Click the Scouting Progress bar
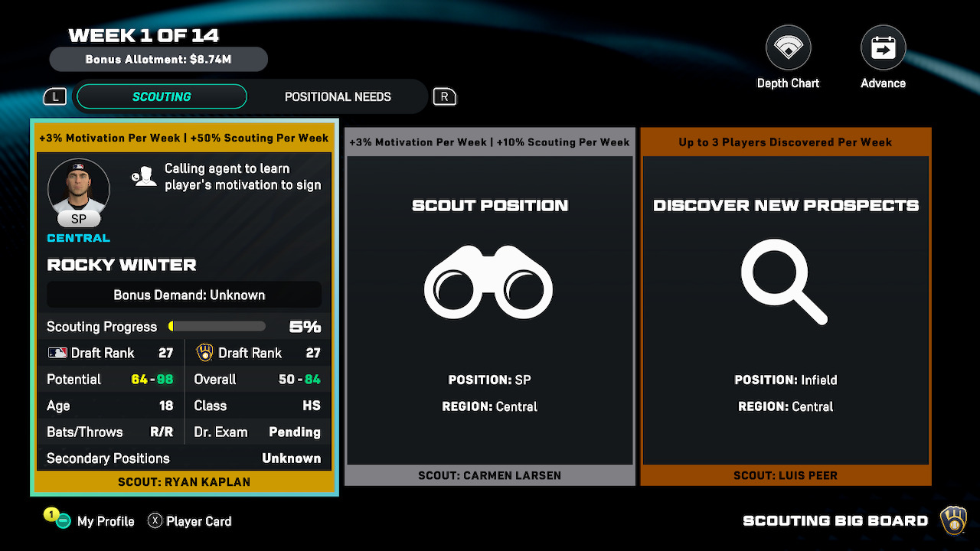 point(217,327)
